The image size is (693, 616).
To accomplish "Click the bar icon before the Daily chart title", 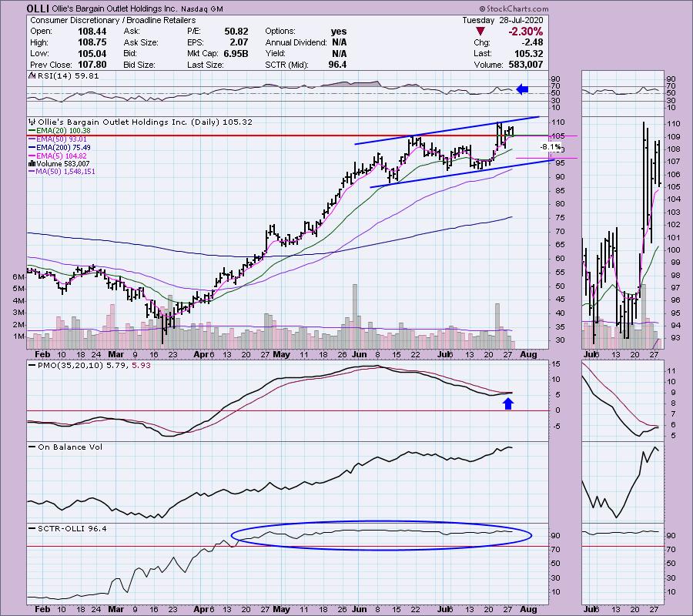I will 32,122.
